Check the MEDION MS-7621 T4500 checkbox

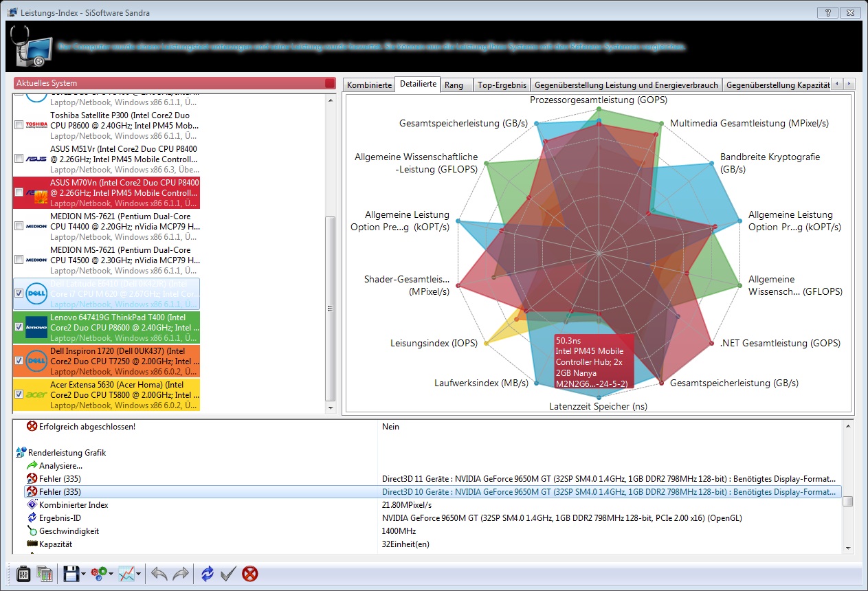coord(19,260)
